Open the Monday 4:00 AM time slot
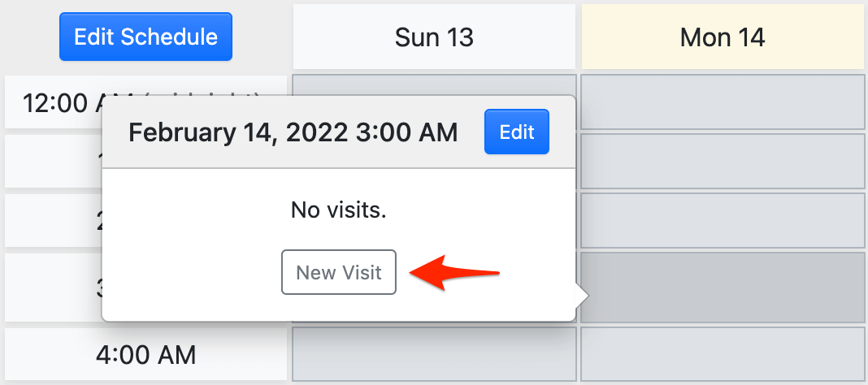This screenshot has width=868, height=385. tap(723, 354)
